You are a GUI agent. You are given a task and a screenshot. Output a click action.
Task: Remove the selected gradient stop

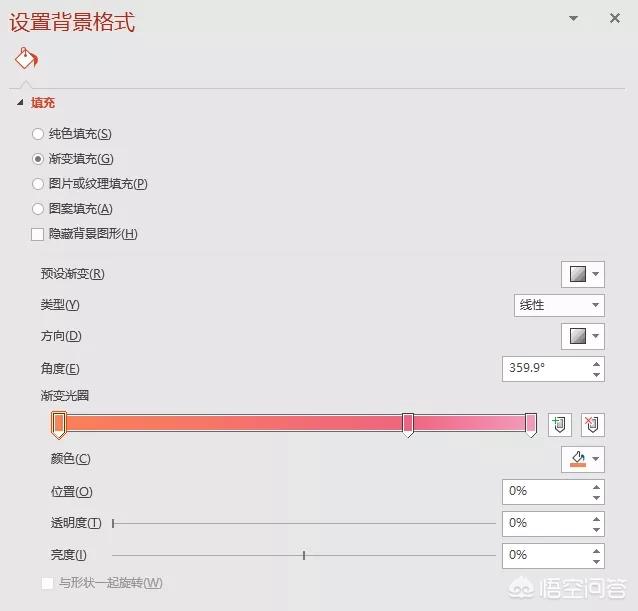(x=592, y=425)
